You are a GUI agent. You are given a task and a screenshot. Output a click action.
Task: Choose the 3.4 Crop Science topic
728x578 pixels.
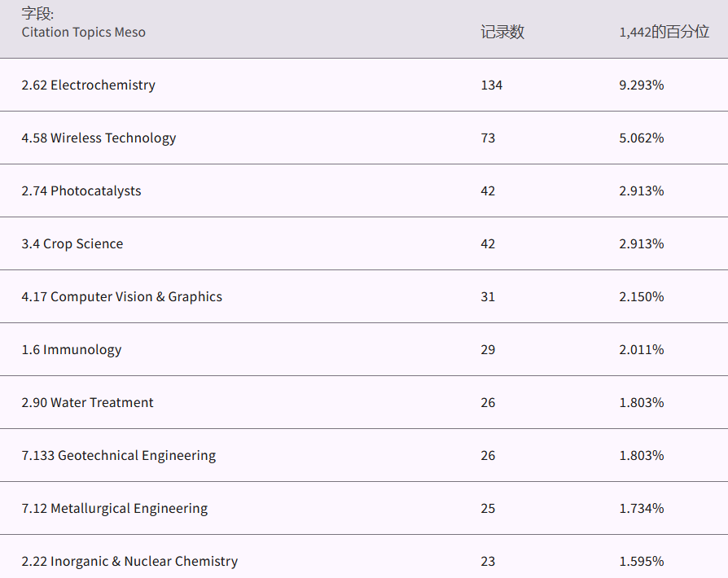72,244
